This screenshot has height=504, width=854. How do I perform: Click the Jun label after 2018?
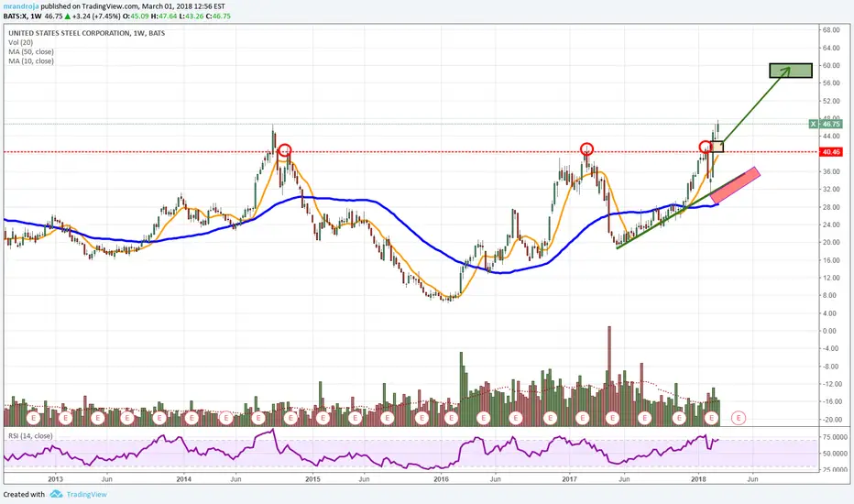pos(752,479)
